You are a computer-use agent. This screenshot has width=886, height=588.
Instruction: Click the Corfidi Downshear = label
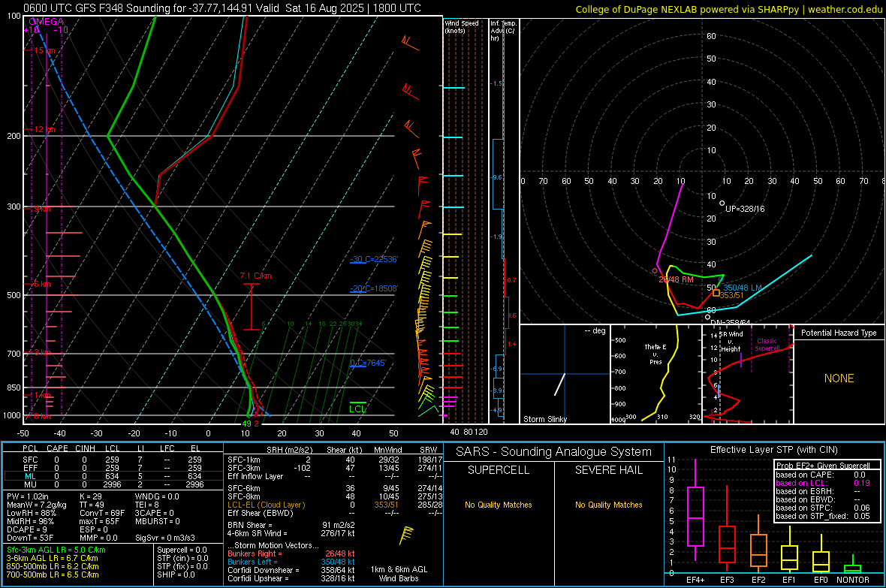click(x=264, y=570)
